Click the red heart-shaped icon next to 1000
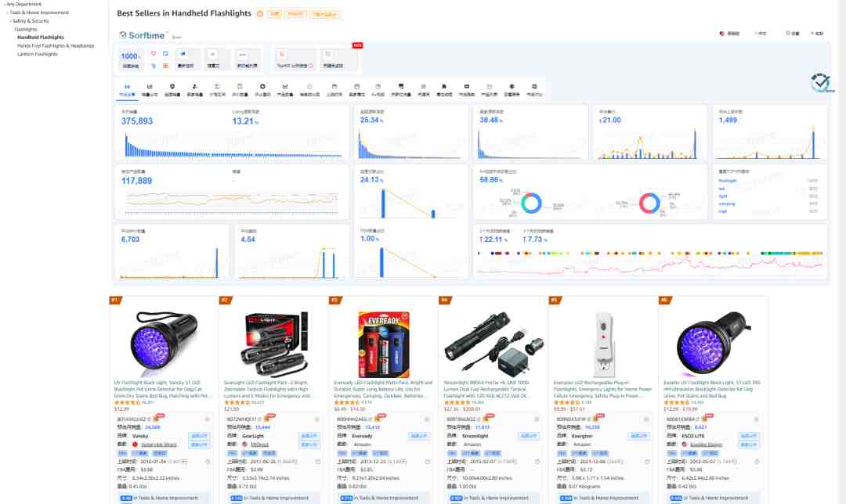Screen dimensions: 846x504 point(154,53)
